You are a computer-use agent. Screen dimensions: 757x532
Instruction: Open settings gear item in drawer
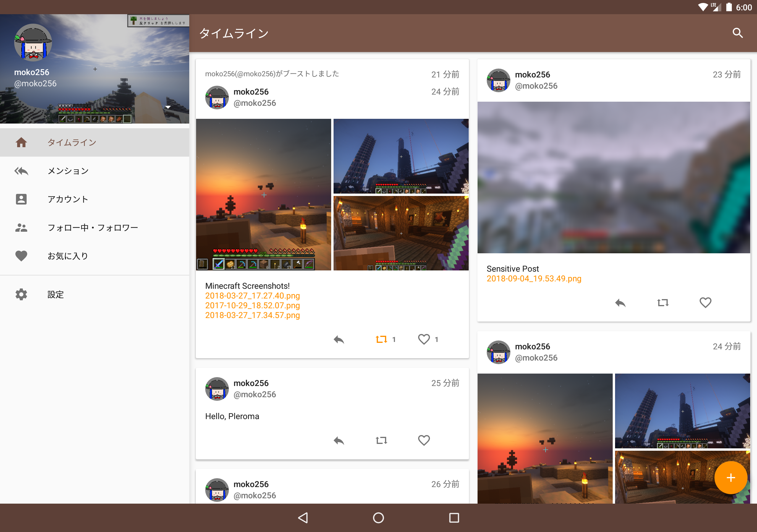[x=55, y=294]
